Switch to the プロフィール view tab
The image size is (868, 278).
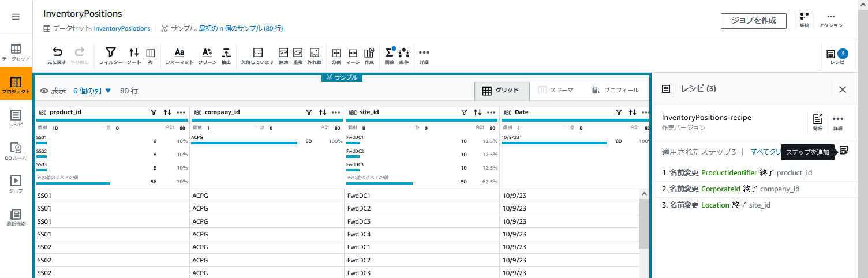tap(615, 91)
